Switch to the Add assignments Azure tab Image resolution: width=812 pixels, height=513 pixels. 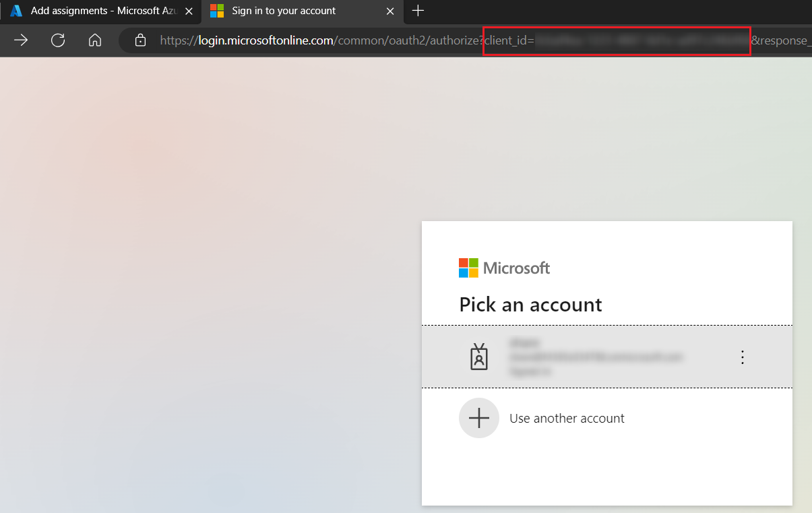94,11
